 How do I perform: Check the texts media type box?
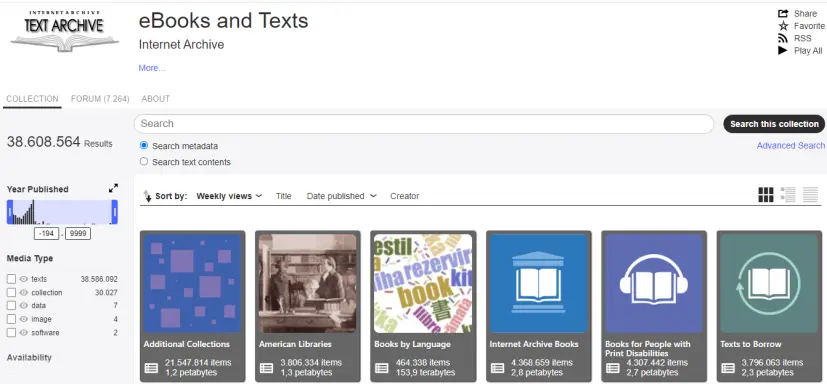[x=11, y=279]
